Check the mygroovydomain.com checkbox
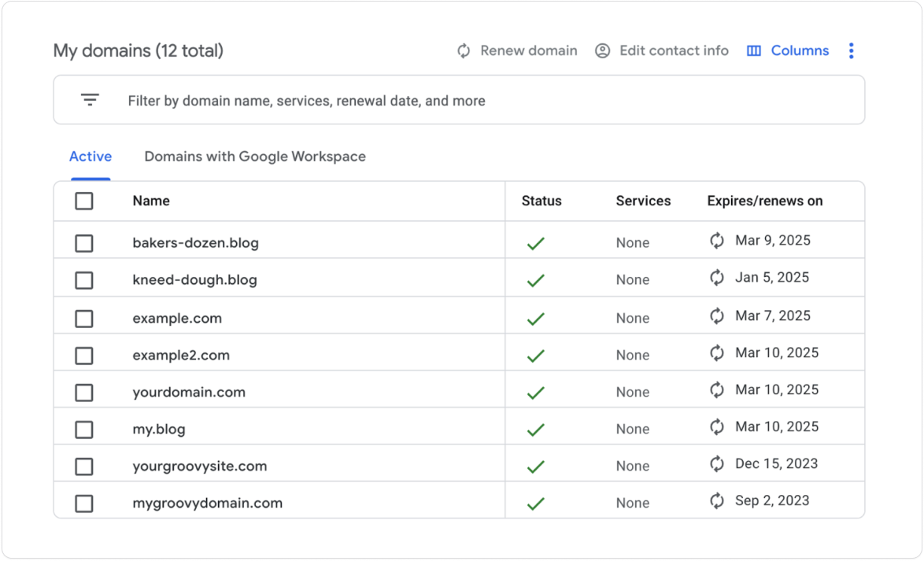This screenshot has width=924, height=561. pos(84,504)
